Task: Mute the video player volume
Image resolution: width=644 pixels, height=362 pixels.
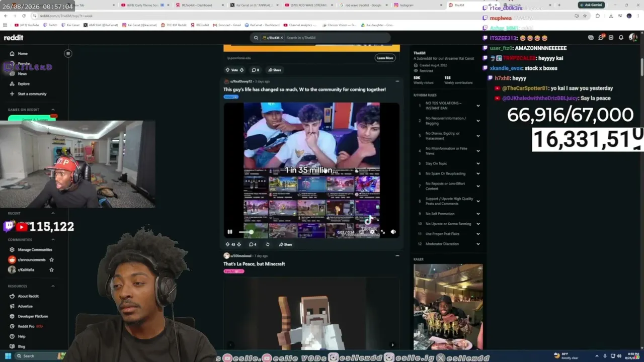Action: pos(393,232)
